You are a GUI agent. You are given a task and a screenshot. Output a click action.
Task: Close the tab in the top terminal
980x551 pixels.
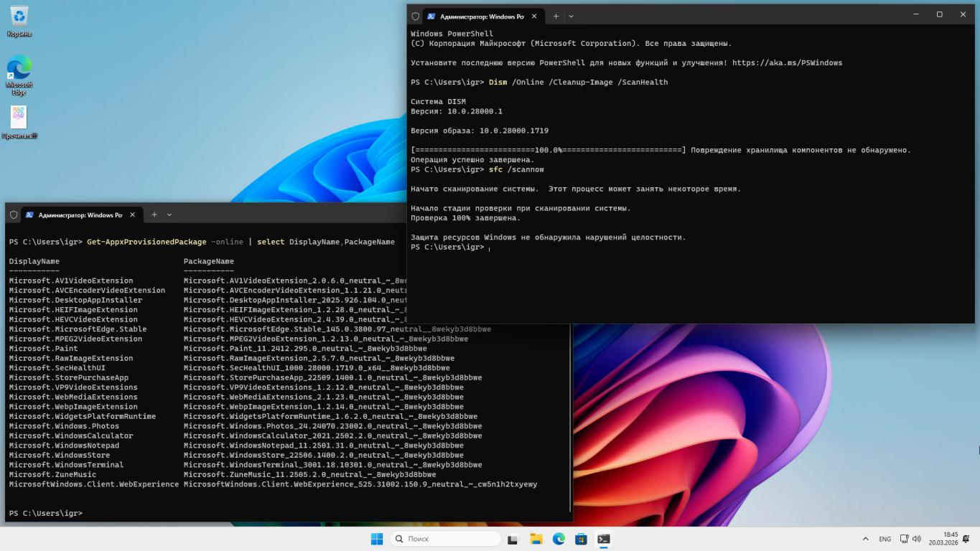pyautogui.click(x=535, y=16)
